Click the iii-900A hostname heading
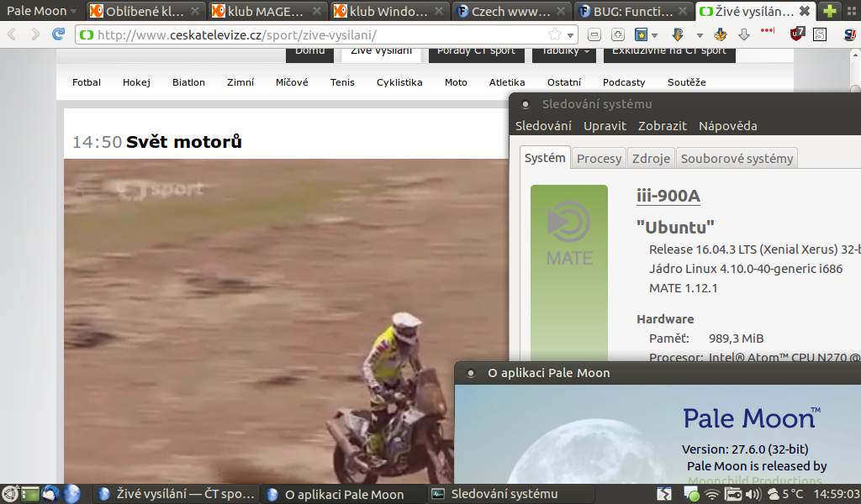Screen dimensions: 861x504 point(668,196)
